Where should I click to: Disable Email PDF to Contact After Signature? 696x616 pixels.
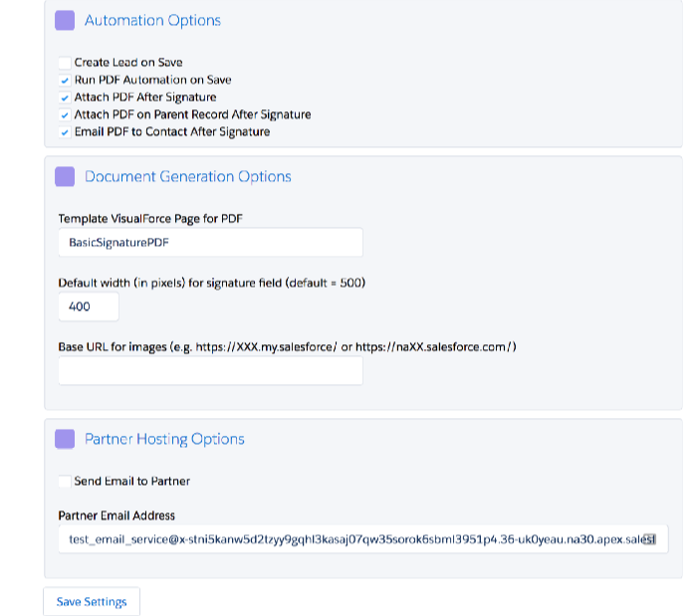65,132
